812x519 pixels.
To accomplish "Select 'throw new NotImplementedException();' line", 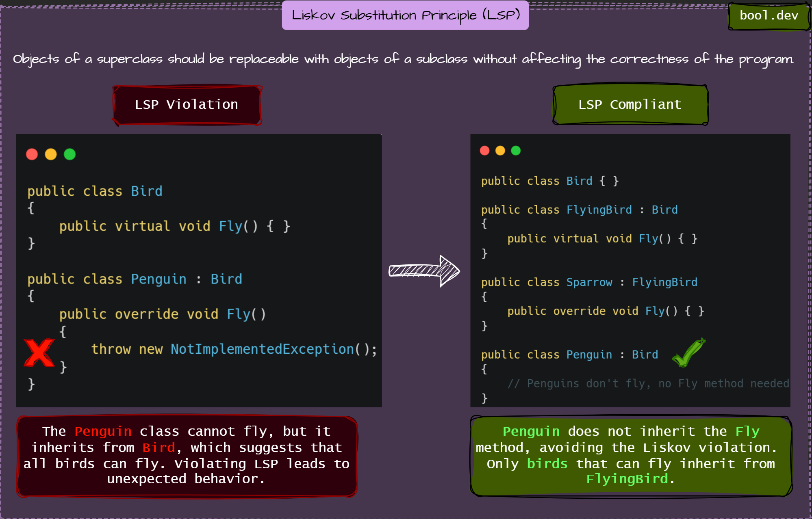I will click(x=234, y=349).
